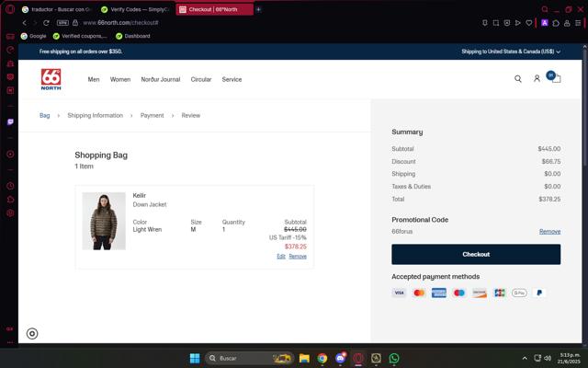
Task: Open File Explorer from taskbar
Action: [304, 358]
